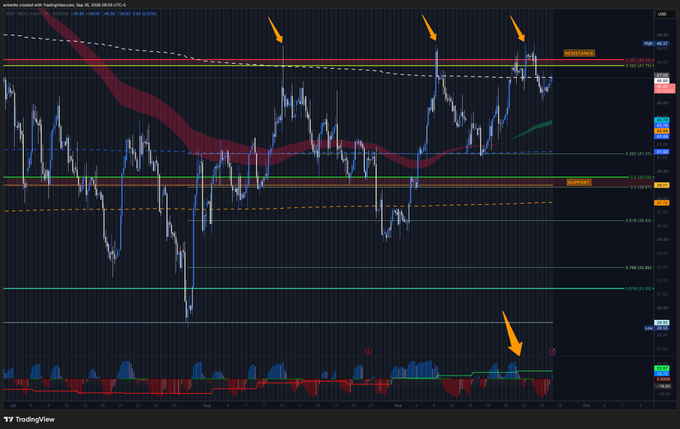Click the blue 41.44 price tag on scale

(x=662, y=152)
